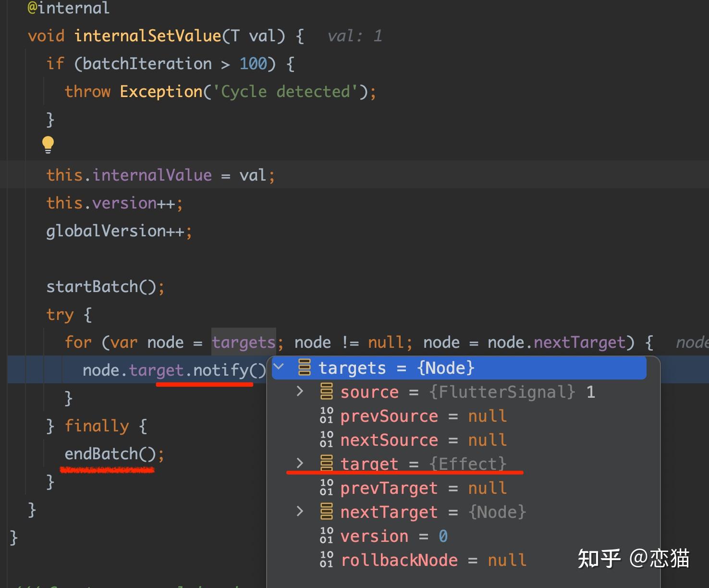Click the binary icon beside version
Viewport: 709px width, 588px height.
327,536
